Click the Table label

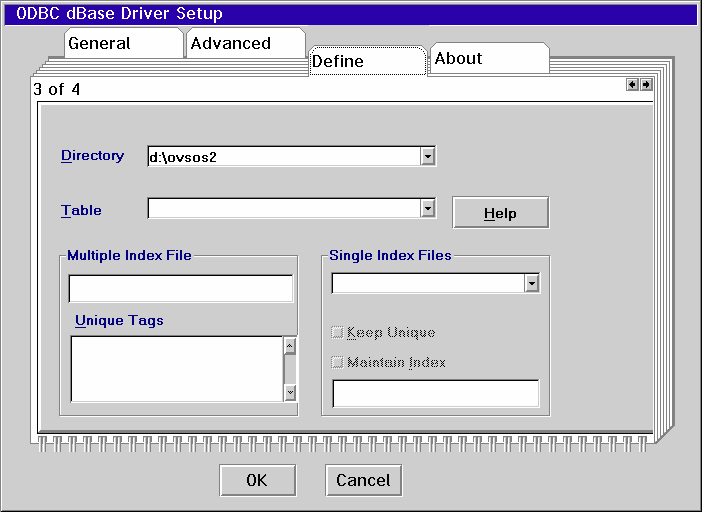click(81, 210)
